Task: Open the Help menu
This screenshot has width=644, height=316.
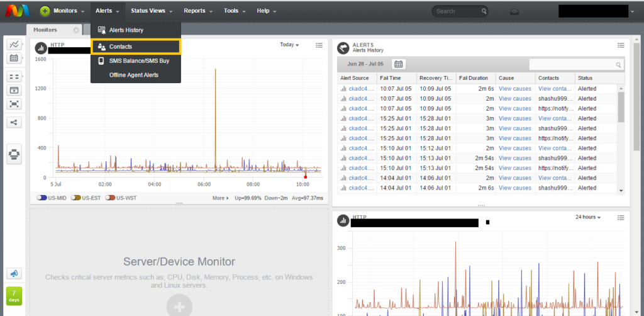Action: [266, 11]
